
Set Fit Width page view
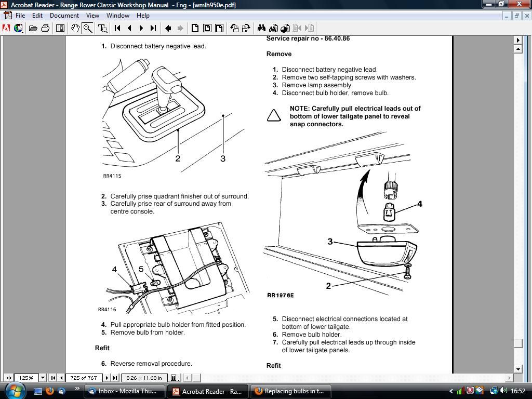tap(219, 28)
